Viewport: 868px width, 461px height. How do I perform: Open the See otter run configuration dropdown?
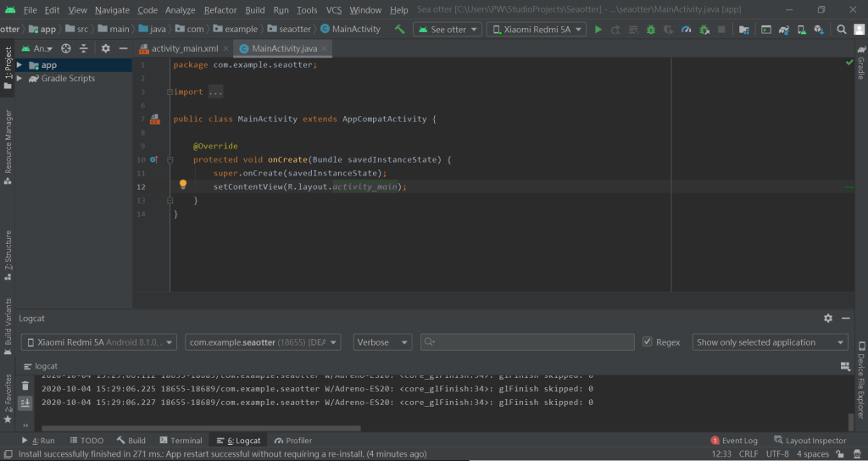click(448, 30)
